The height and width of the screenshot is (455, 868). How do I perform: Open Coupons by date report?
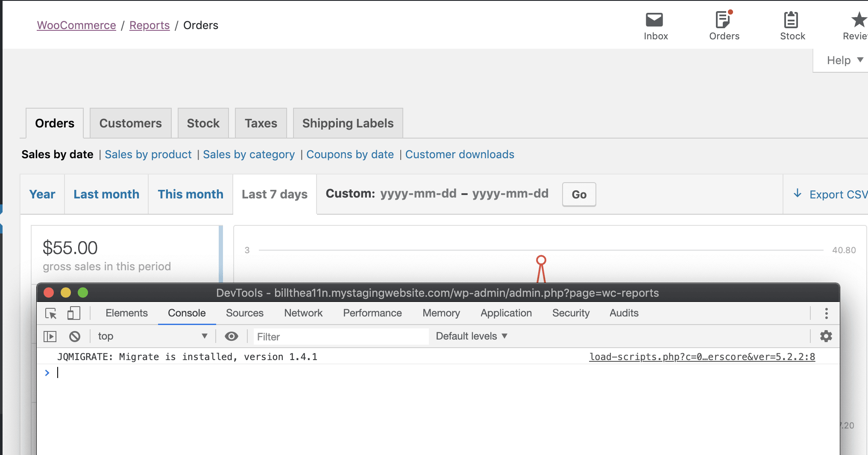coord(350,154)
